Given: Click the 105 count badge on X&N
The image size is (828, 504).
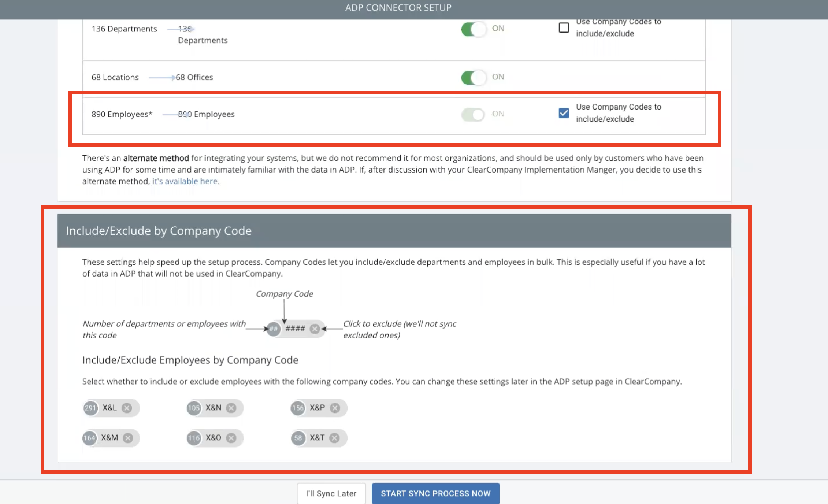Looking at the screenshot, I should point(194,408).
